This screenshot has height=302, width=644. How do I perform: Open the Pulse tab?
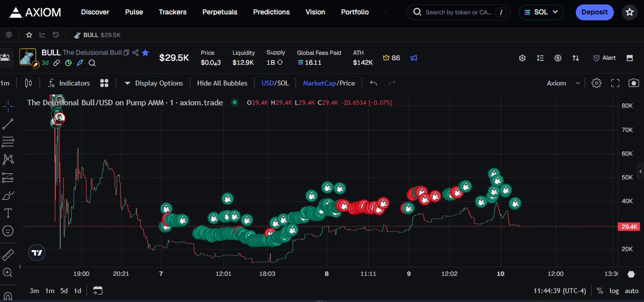point(134,12)
